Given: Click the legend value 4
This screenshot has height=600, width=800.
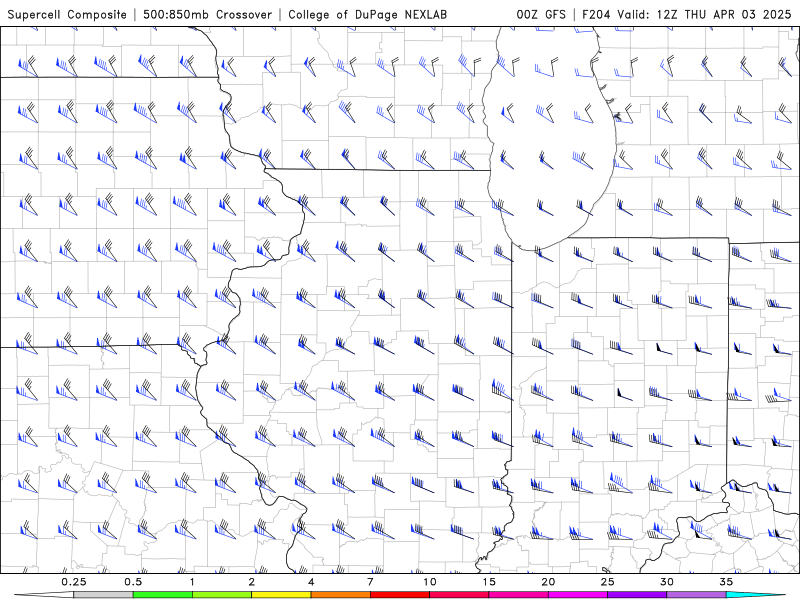Looking at the screenshot, I should (x=311, y=582).
